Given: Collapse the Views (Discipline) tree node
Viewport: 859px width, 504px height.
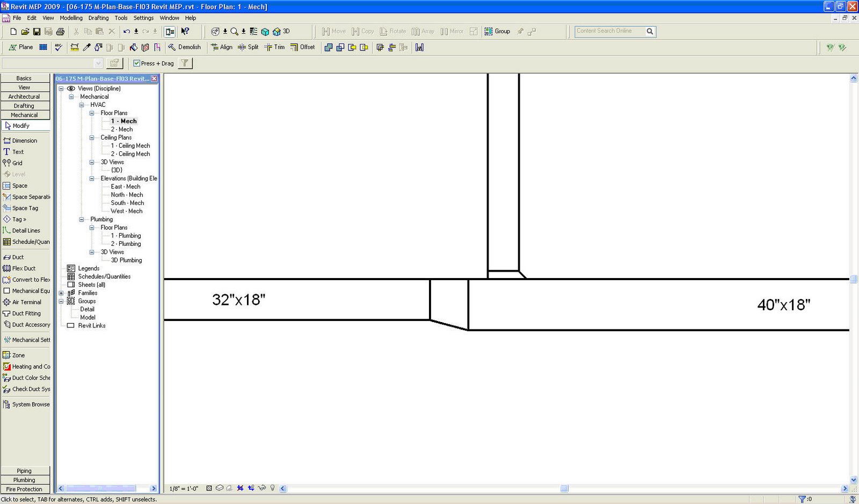Looking at the screenshot, I should tap(61, 89).
